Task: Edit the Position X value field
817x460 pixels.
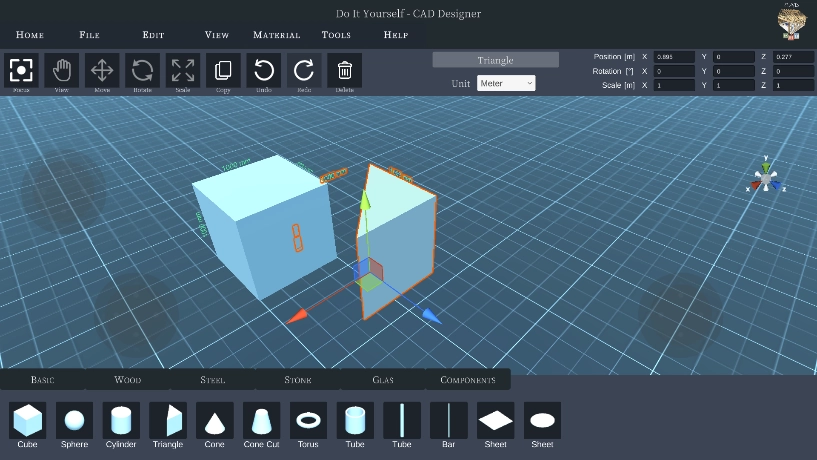Action: [674, 57]
